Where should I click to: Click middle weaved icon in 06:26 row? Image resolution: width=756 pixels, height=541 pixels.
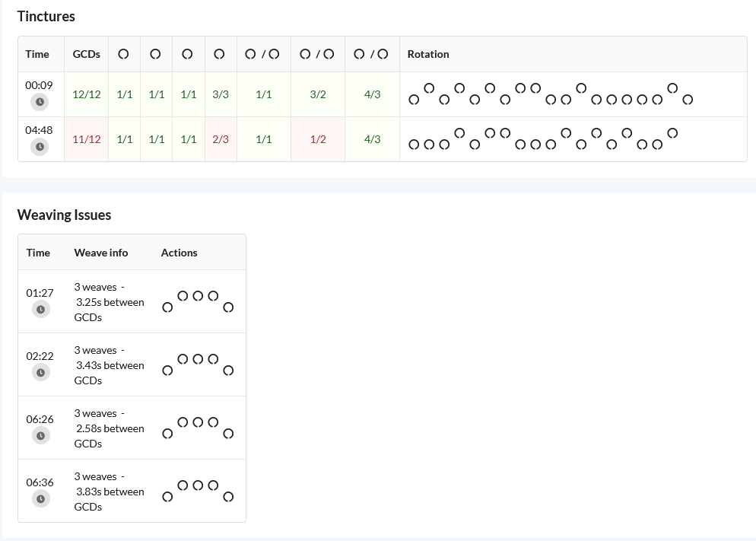(x=198, y=422)
